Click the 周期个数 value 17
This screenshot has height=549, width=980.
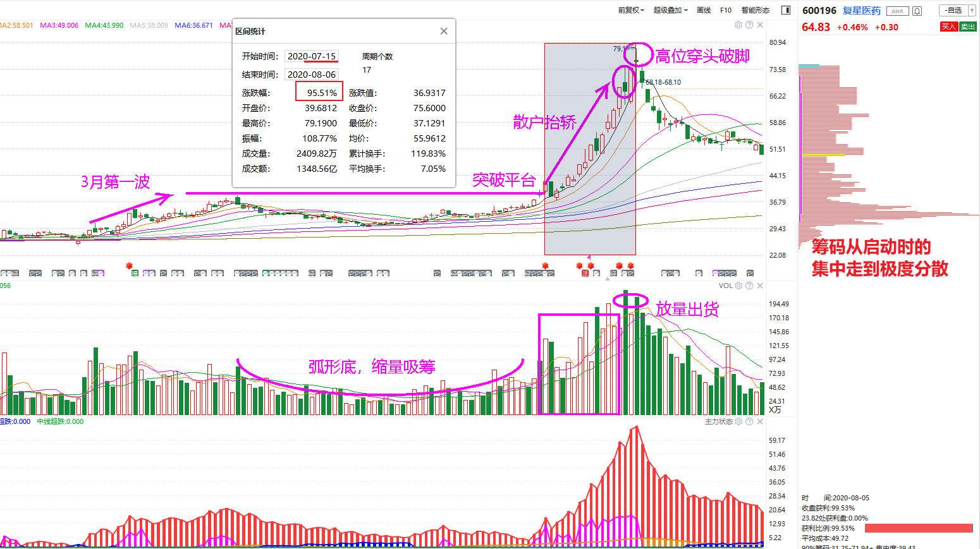click(x=367, y=70)
